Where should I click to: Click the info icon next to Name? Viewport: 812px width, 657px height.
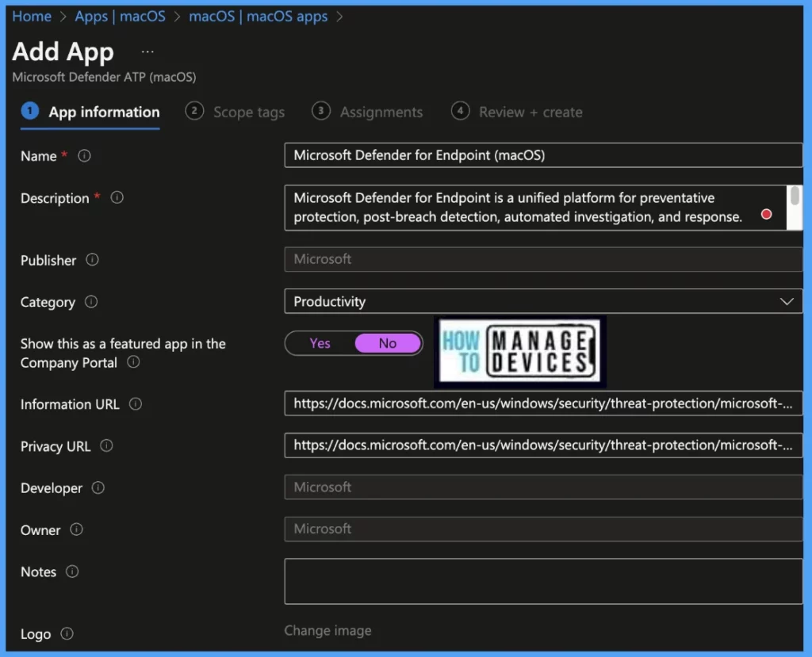tap(84, 156)
